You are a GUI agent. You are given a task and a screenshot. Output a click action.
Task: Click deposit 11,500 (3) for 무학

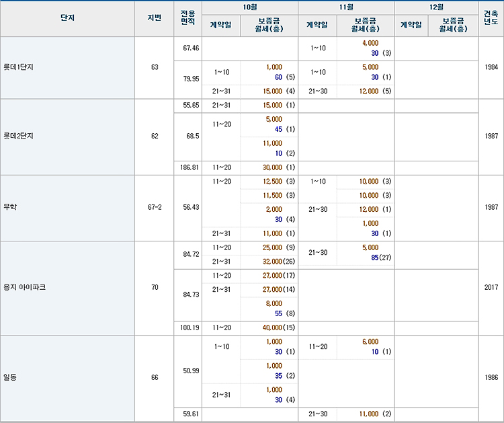(x=279, y=196)
